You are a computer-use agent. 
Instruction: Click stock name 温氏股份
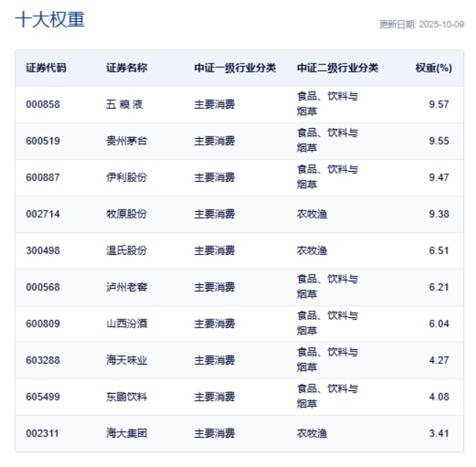(x=126, y=251)
